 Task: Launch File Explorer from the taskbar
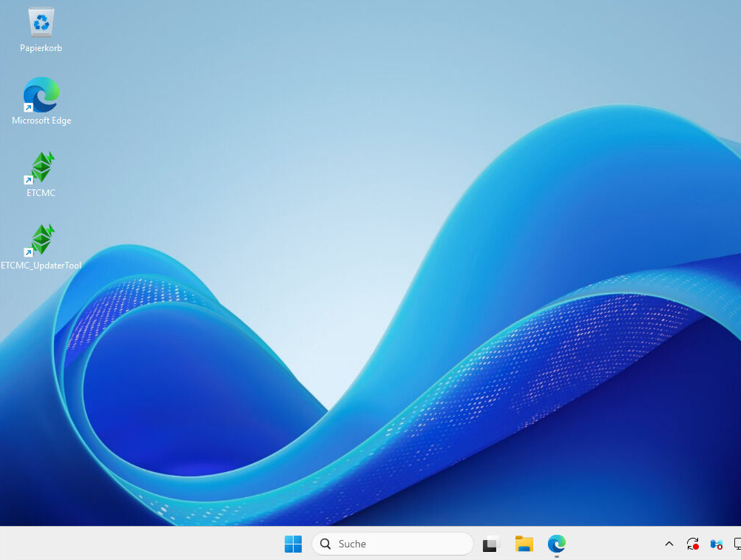click(524, 544)
